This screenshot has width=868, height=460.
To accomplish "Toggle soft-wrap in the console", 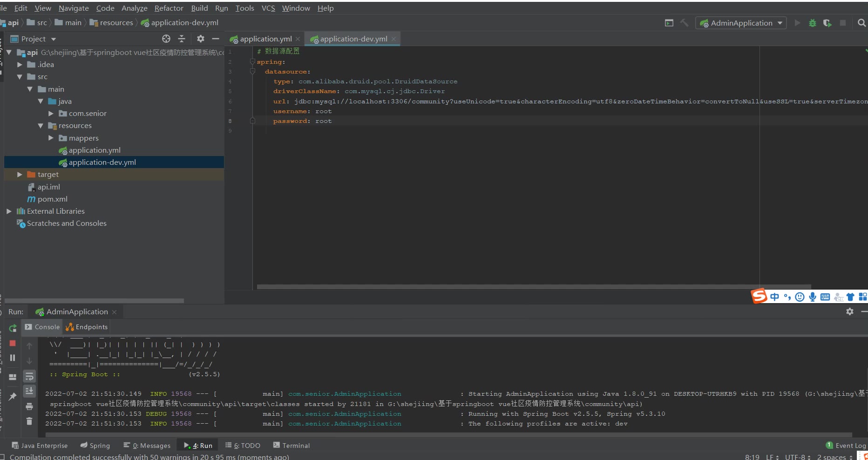I will (29, 376).
